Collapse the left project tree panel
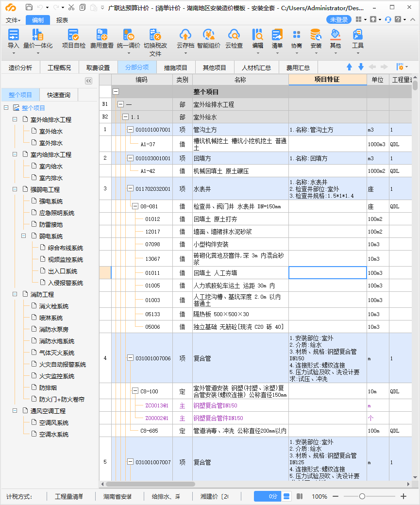This screenshot has height=505, width=420. pyautogui.click(x=88, y=81)
